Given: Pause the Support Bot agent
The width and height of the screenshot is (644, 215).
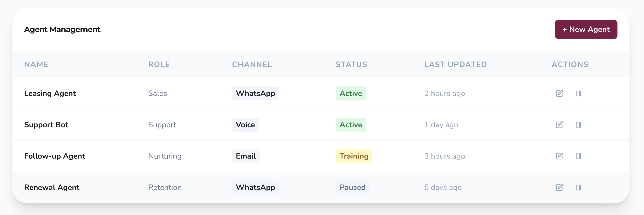Looking at the screenshot, I should pyautogui.click(x=578, y=125).
